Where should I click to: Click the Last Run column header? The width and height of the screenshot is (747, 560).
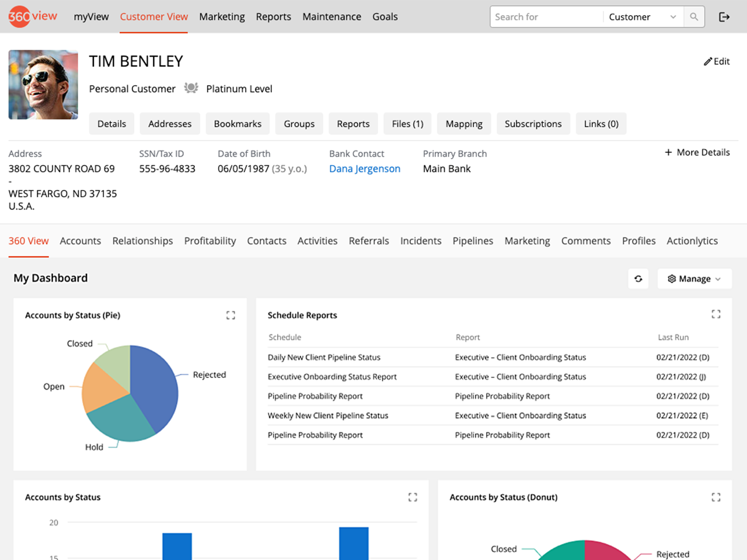coord(673,337)
